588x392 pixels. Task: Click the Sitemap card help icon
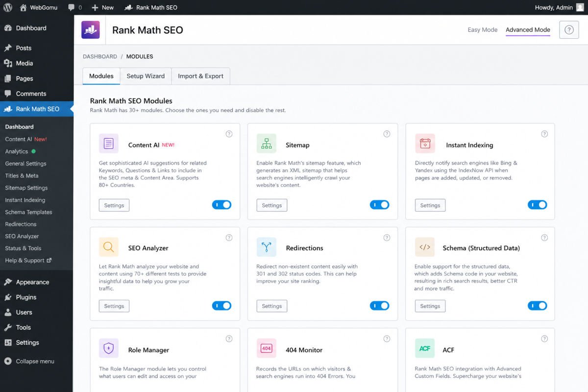coord(387,134)
